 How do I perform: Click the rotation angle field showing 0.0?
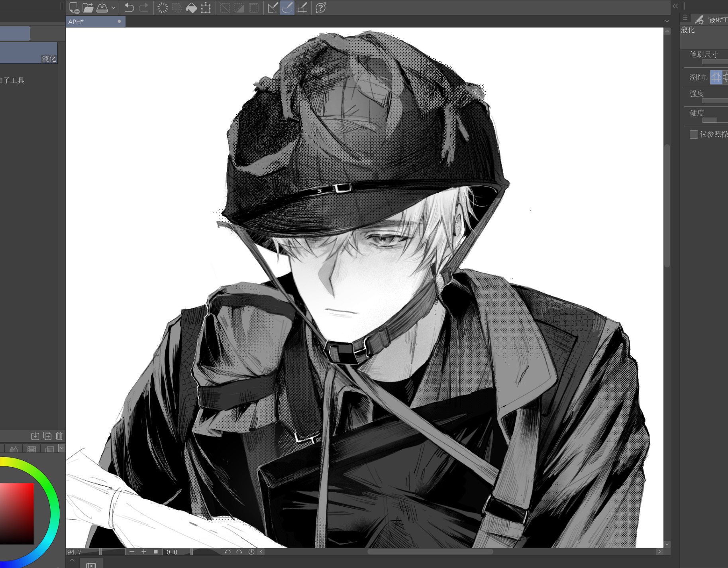tap(172, 552)
